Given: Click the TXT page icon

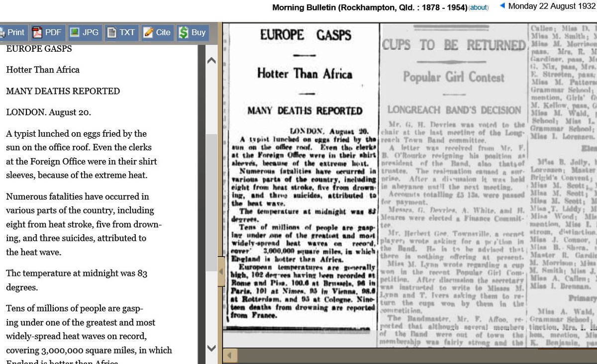Looking at the screenshot, I should 112,33.
